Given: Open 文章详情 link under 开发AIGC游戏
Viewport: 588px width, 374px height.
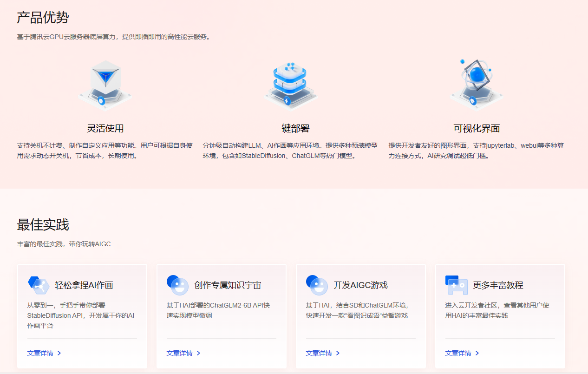Looking at the screenshot, I should point(319,353).
